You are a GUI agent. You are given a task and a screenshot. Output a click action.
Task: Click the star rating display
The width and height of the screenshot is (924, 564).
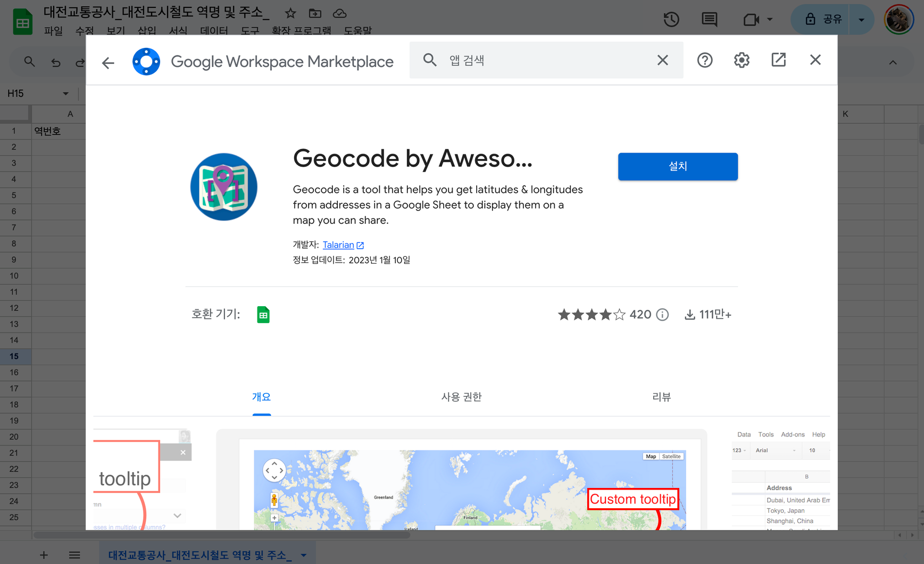(x=591, y=315)
